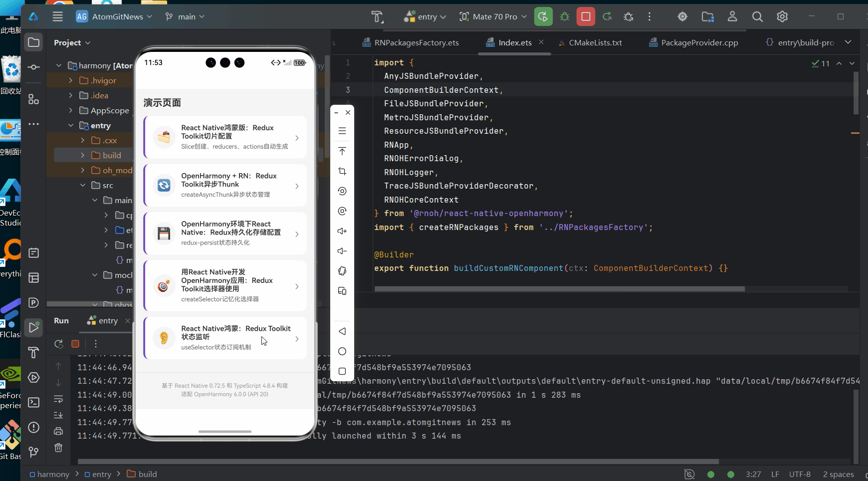Open the user account icon

732,16
